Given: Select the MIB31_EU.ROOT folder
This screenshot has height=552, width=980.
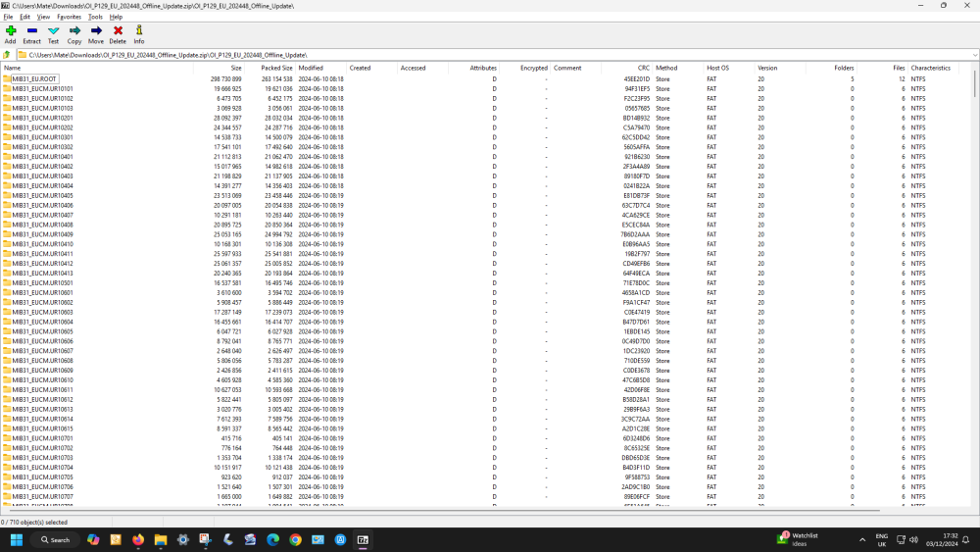Looking at the screenshot, I should tap(34, 78).
